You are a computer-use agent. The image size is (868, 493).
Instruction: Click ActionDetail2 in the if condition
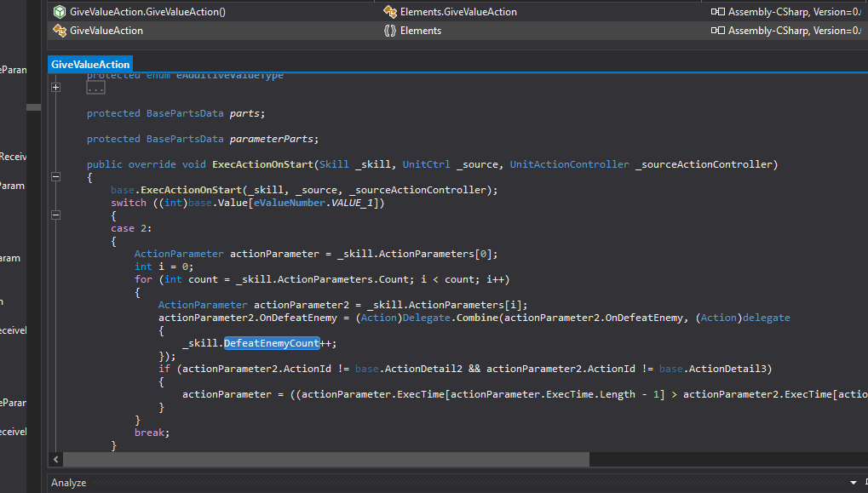click(x=423, y=369)
